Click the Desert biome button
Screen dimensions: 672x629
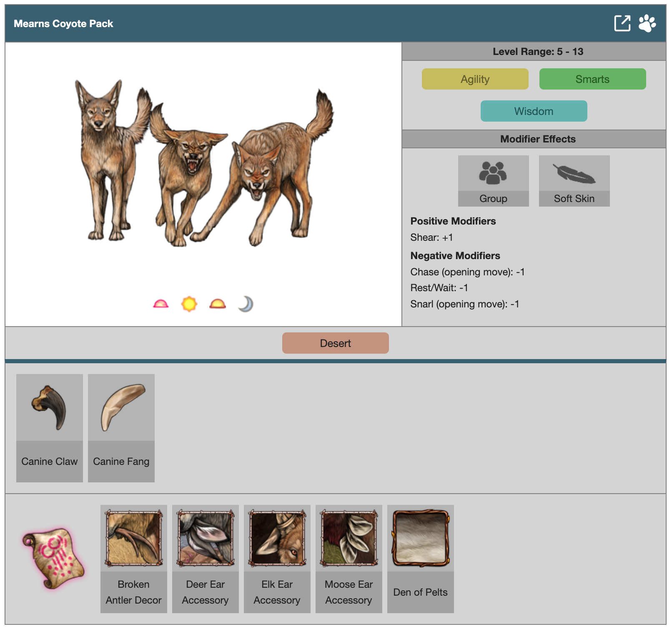[x=336, y=343]
